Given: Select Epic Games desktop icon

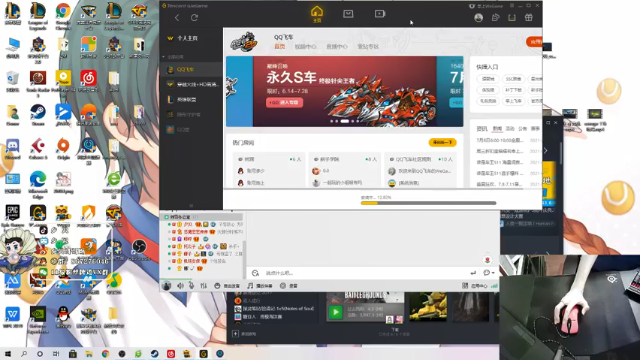Looking at the screenshot, I should point(12,216).
